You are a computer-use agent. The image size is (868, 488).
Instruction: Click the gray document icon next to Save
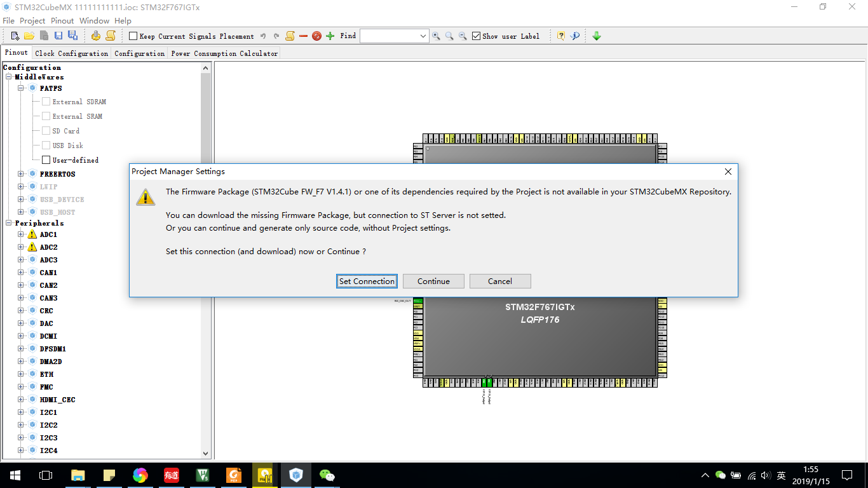point(44,36)
